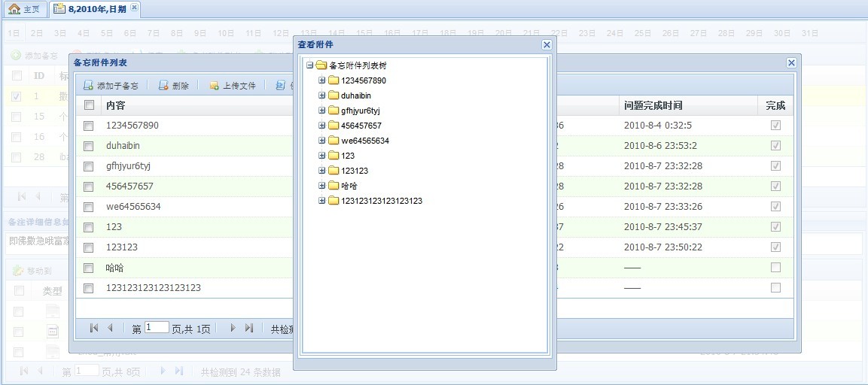Click first page arrow in bottom 8-page pager
Screen dimensions: 868x385
click(24, 371)
